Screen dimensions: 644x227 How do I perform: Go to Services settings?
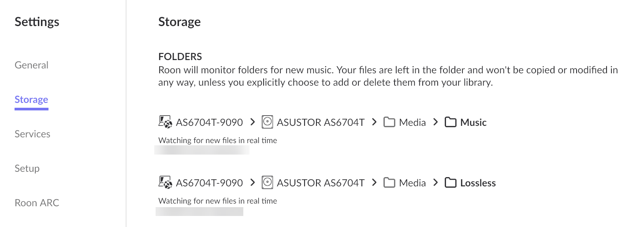click(32, 134)
